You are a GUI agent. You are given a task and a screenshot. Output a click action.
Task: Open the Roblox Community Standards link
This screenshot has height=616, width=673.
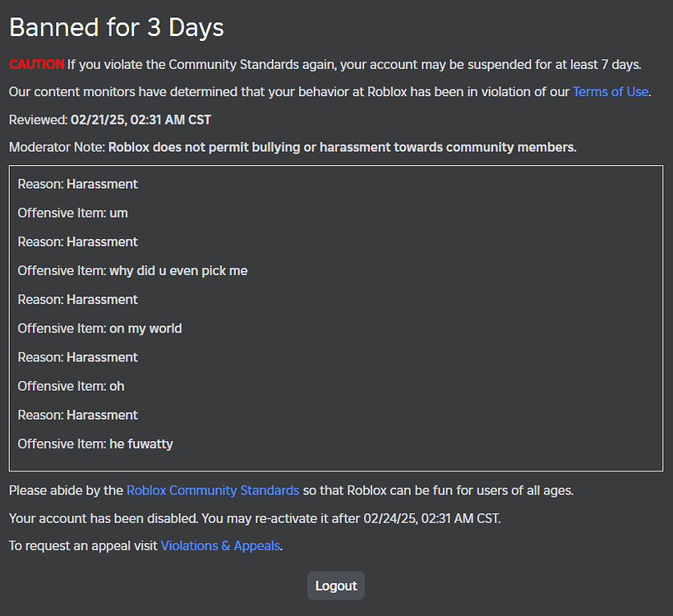tap(212, 490)
